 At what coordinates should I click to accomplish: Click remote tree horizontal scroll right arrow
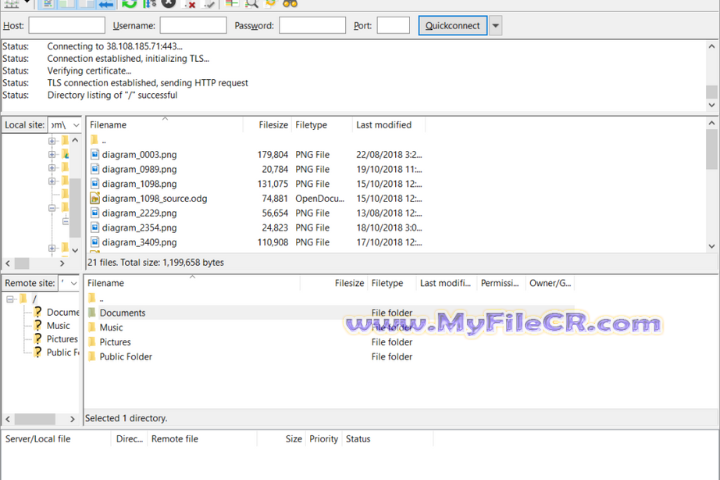(72, 419)
